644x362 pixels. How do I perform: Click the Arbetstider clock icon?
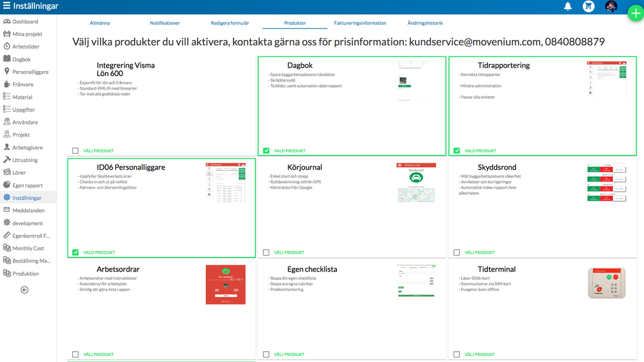click(7, 46)
